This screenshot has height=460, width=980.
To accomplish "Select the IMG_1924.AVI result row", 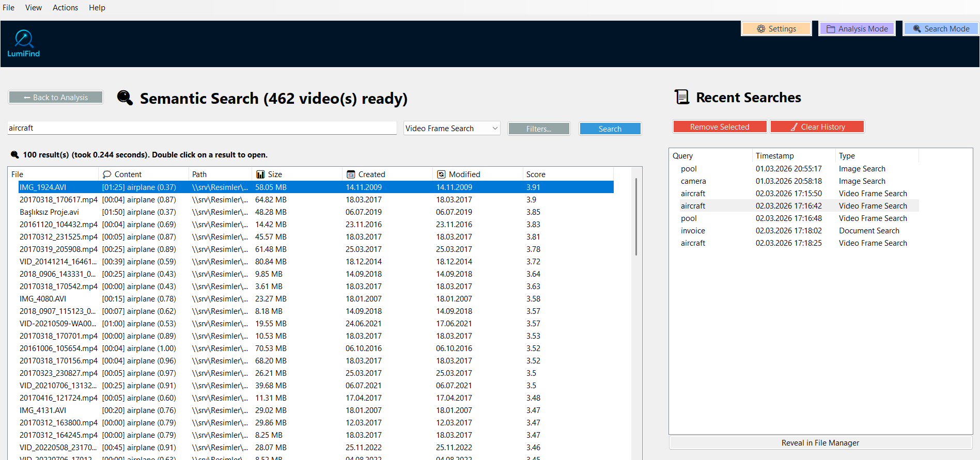I will click(x=316, y=187).
